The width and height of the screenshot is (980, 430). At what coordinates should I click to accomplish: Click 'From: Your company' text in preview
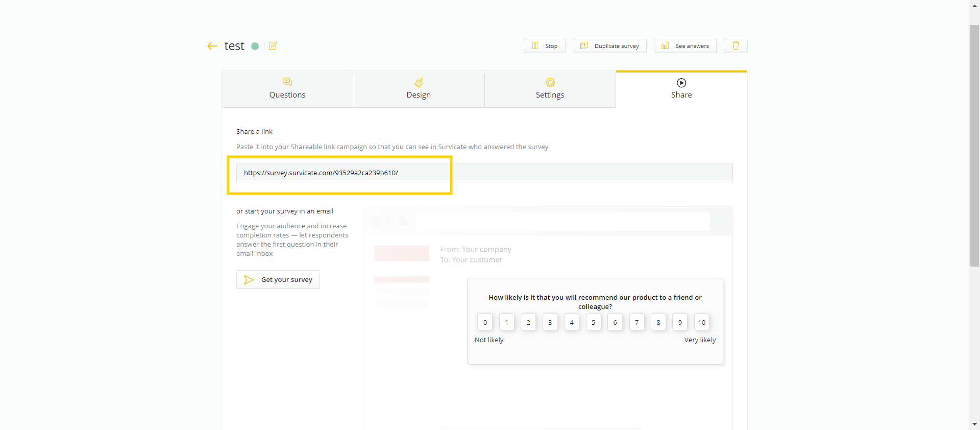476,249
